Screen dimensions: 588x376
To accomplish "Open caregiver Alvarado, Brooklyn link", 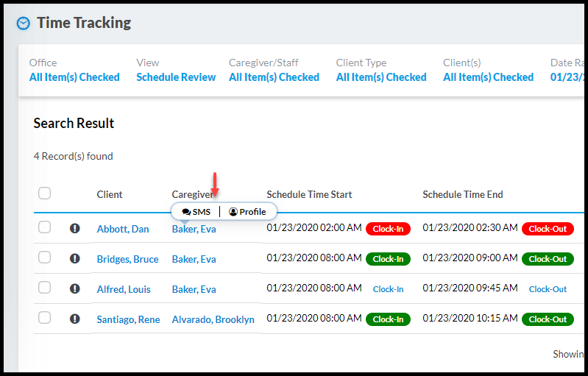I will pyautogui.click(x=213, y=319).
